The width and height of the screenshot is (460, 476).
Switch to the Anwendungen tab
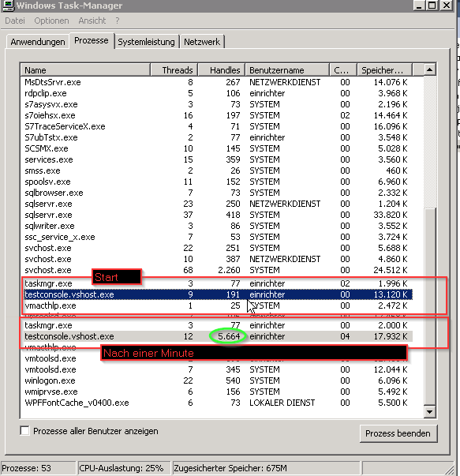[38, 42]
